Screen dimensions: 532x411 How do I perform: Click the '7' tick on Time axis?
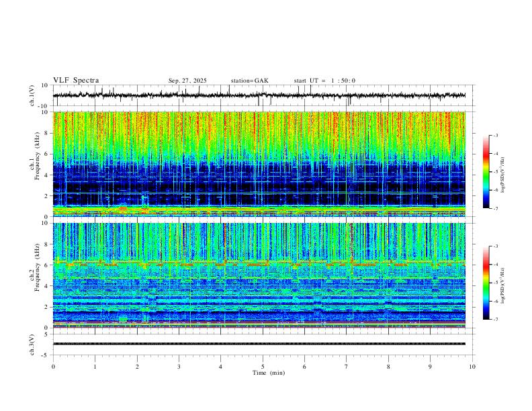347,367
